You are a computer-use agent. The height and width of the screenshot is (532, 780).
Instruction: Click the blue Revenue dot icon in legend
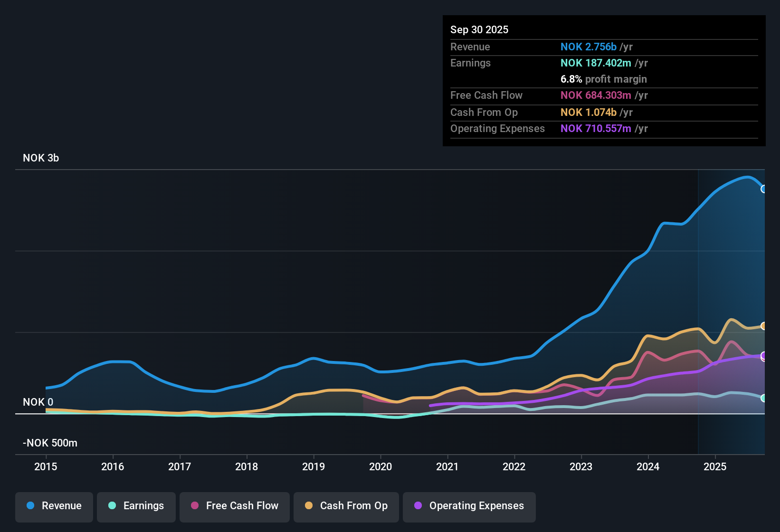coord(30,506)
